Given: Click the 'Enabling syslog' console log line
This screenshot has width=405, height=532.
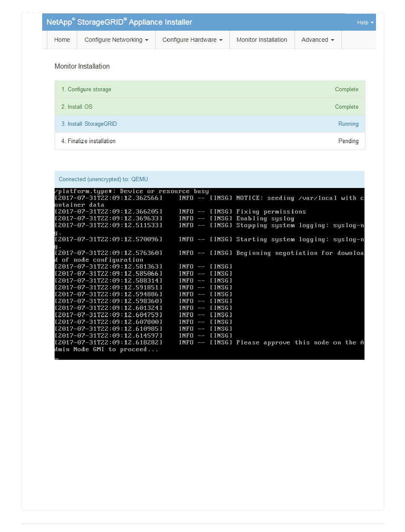Looking at the screenshot, I should [x=174, y=218].
